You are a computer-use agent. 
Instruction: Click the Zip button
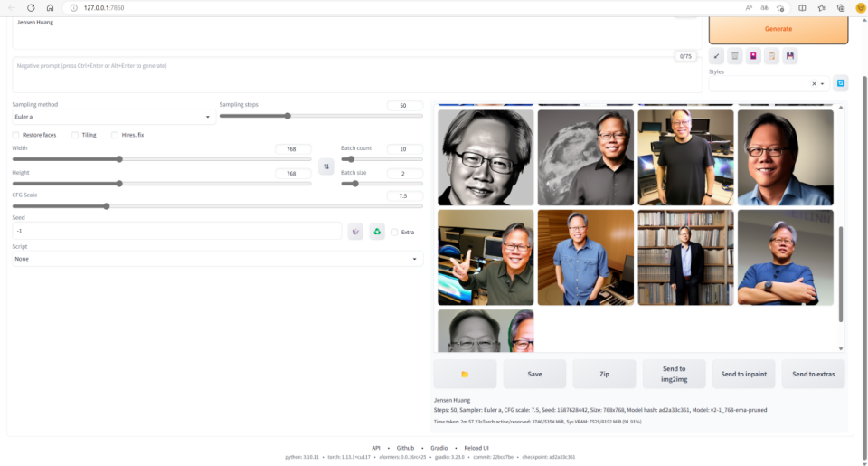point(605,374)
